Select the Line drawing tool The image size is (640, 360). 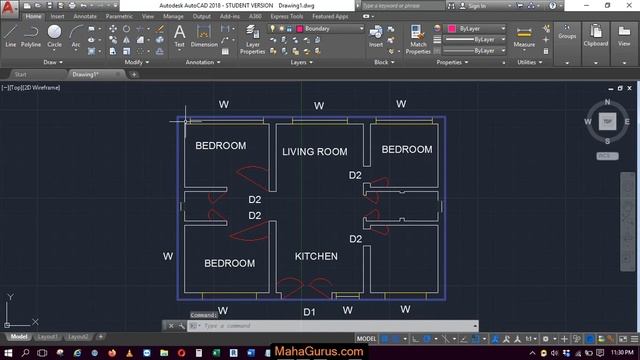click(11, 36)
